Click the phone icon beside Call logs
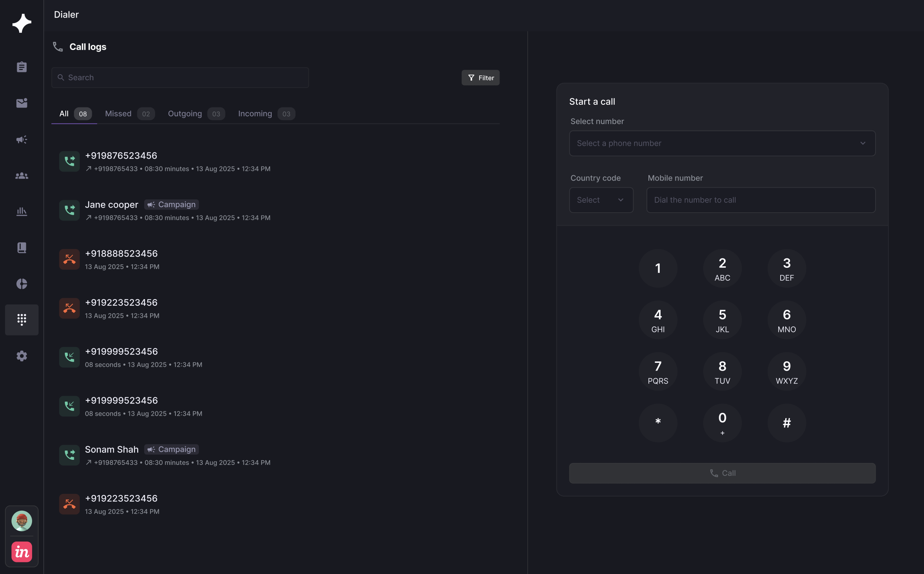Viewport: 924px width, 574px height. [x=58, y=47]
